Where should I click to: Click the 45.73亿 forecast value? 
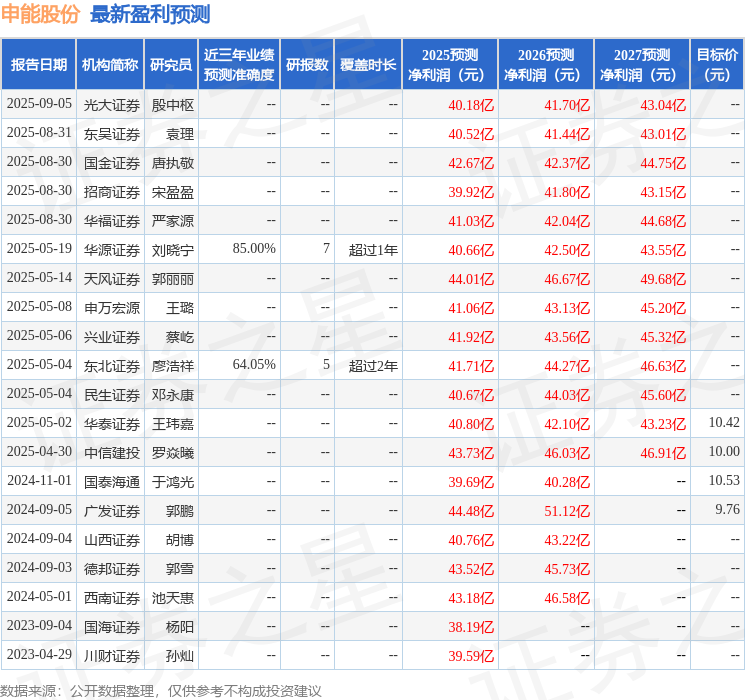tap(567, 569)
